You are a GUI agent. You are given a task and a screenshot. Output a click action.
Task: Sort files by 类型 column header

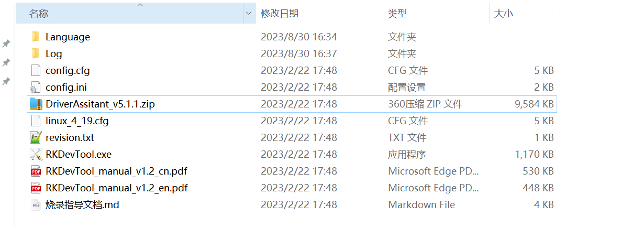397,14
